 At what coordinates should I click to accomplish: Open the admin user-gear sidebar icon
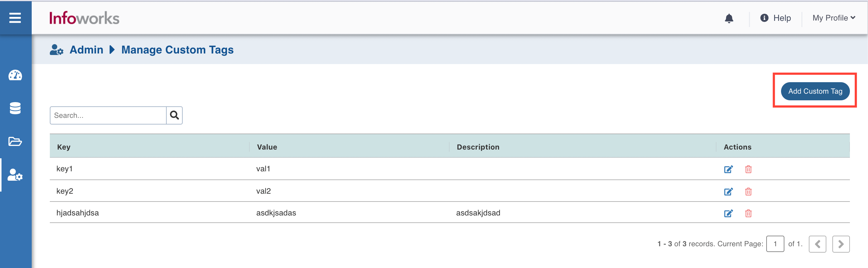coord(15,175)
